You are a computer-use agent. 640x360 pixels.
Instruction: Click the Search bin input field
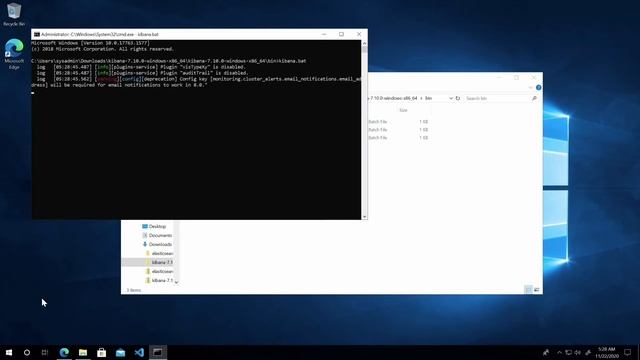click(498, 98)
